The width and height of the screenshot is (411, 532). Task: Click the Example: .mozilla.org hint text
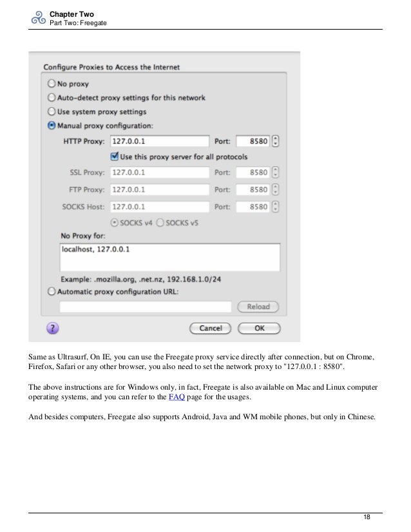[x=141, y=280]
